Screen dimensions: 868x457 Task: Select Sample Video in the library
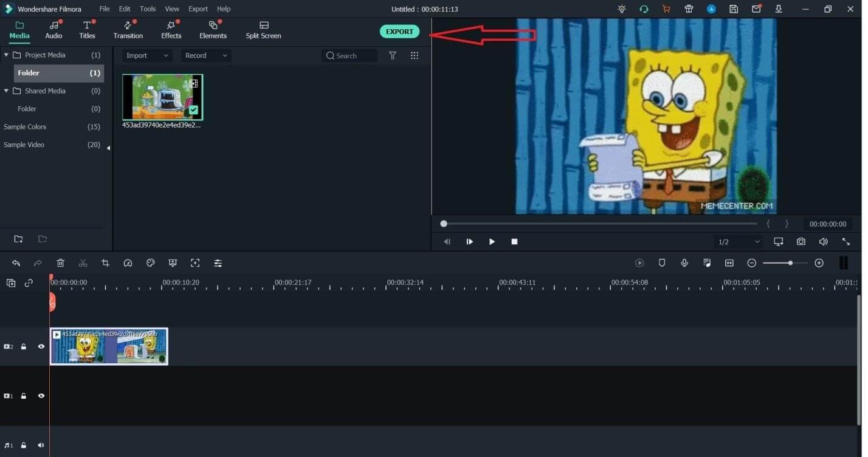tap(24, 145)
